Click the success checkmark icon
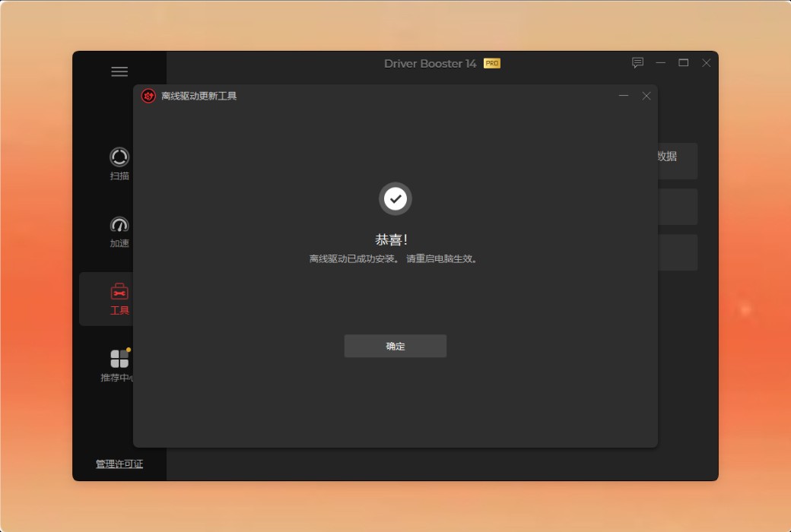This screenshot has height=532, width=791. [x=395, y=198]
